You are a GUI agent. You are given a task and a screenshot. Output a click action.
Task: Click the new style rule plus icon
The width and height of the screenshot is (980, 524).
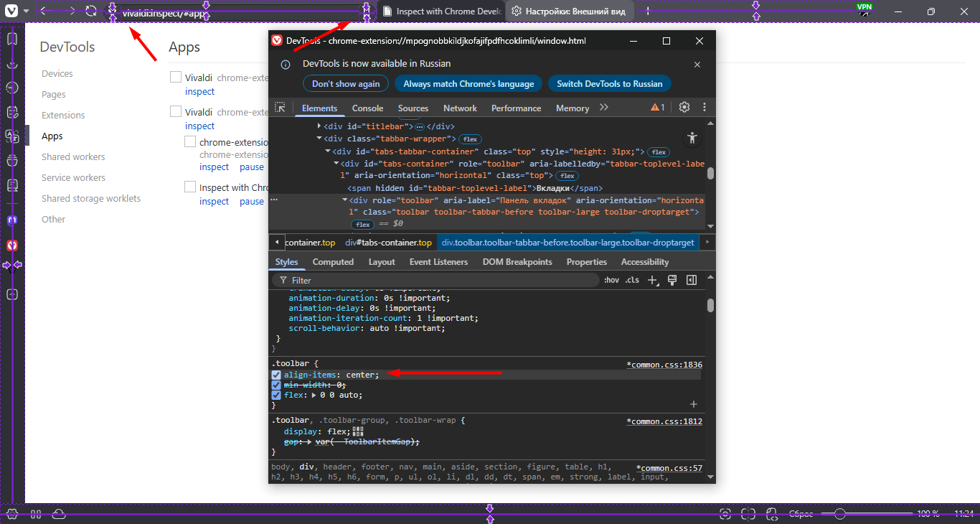click(x=653, y=280)
